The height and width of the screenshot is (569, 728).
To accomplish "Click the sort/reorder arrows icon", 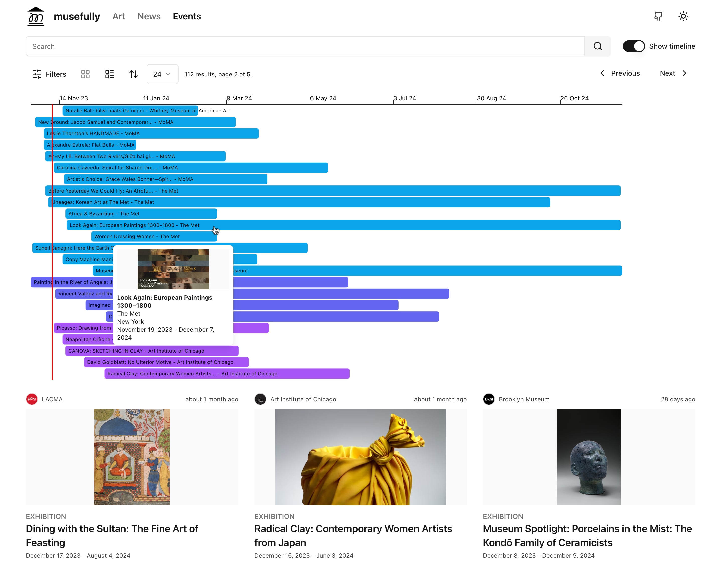I will (134, 74).
